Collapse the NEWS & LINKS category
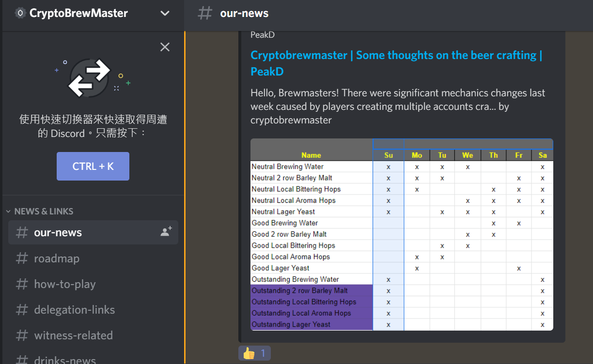Screen dimensions: 593x364 coord(8,212)
